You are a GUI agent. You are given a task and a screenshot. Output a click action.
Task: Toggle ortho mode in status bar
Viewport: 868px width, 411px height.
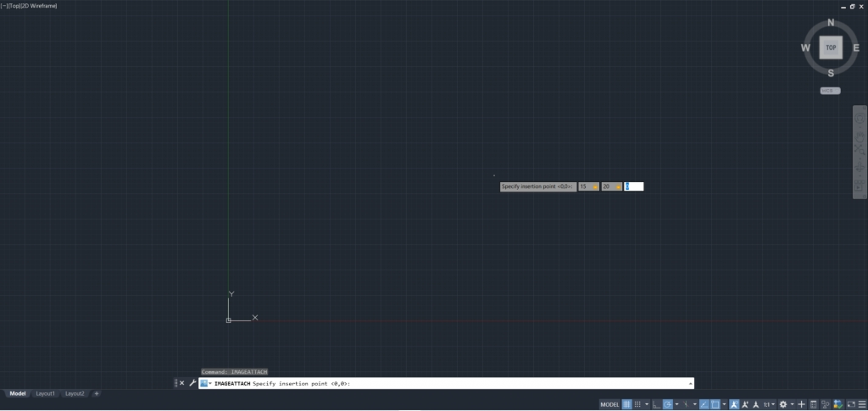pyautogui.click(x=657, y=404)
